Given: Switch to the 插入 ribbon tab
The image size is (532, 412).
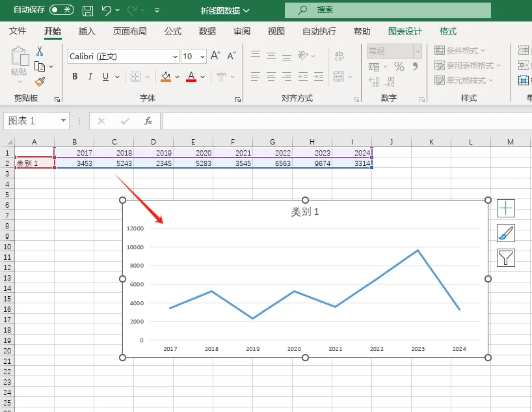Looking at the screenshot, I should [x=87, y=31].
